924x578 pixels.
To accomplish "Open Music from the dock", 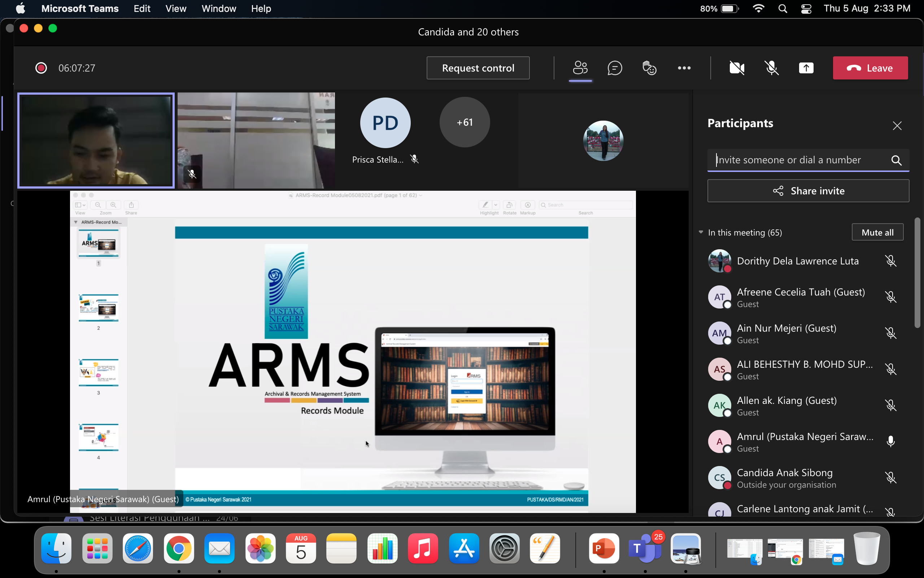I will pos(423,549).
